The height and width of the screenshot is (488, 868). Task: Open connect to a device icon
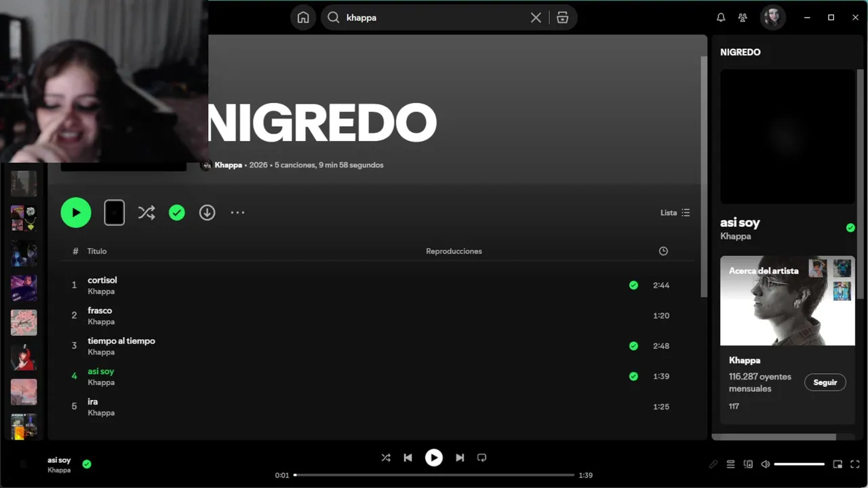(x=748, y=464)
